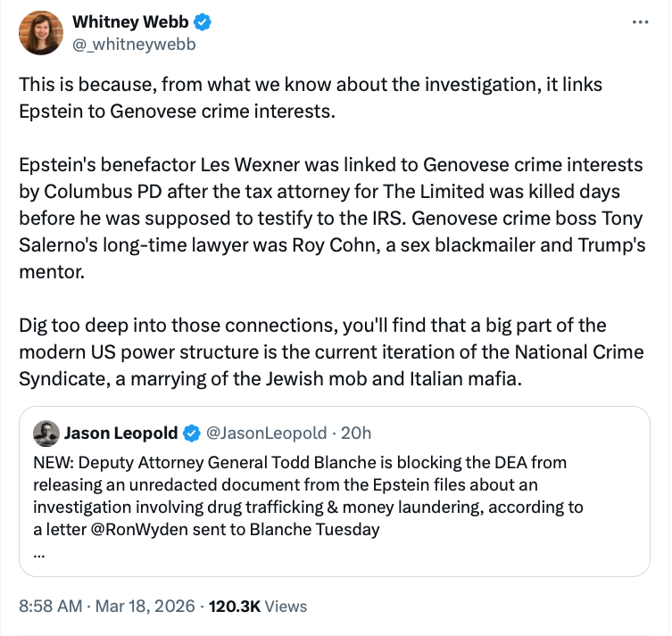Click Jason Leopold's verified badge
This screenshot has height=636, width=672.
[191, 434]
